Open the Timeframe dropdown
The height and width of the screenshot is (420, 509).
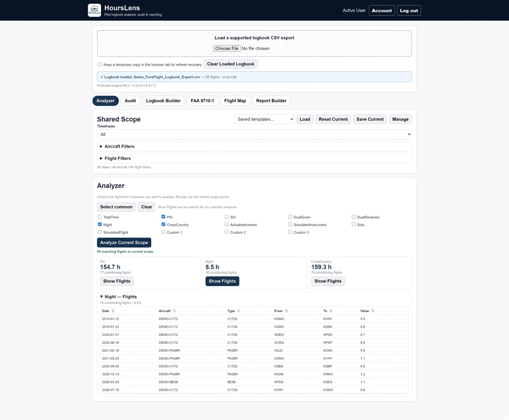pyautogui.click(x=254, y=134)
